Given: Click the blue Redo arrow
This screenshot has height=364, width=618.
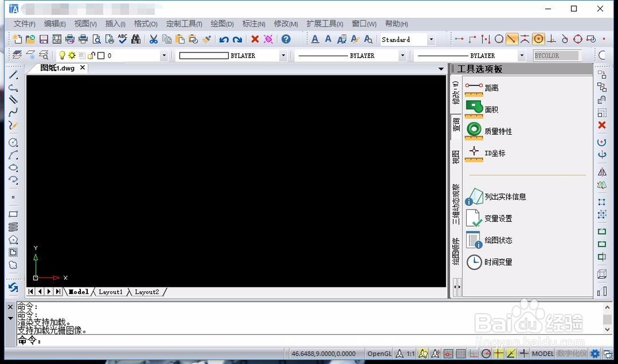Looking at the screenshot, I should pos(237,40).
